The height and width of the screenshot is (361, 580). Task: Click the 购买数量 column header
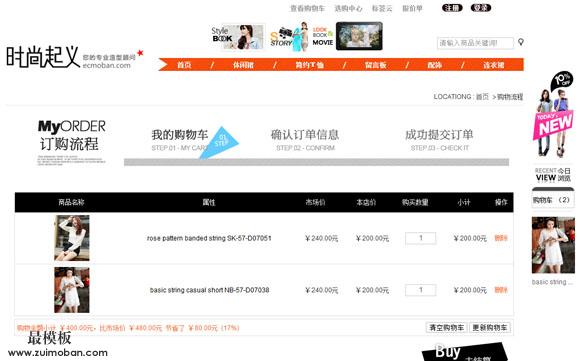(415, 202)
